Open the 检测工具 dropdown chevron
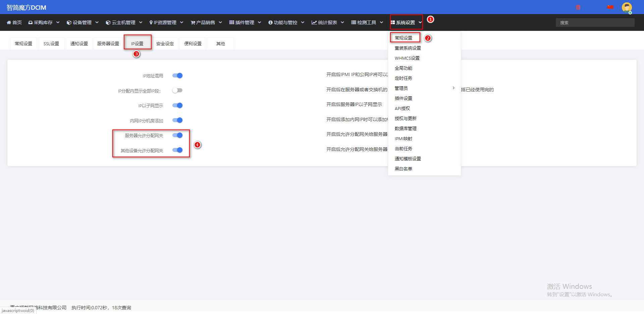 click(381, 22)
